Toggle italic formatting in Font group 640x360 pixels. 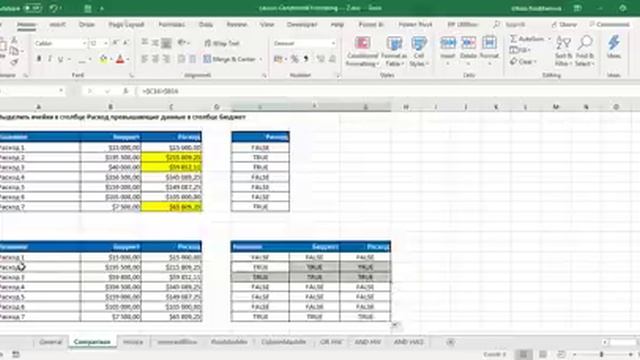(x=50, y=59)
